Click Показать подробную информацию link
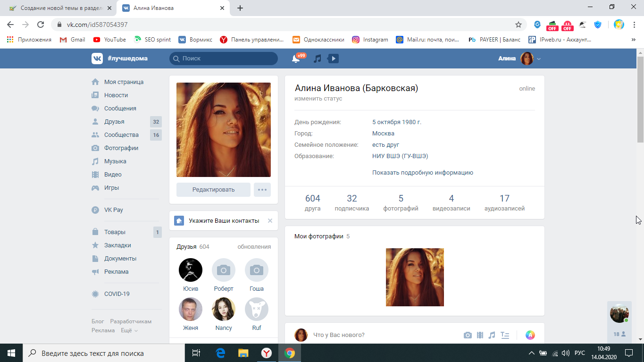This screenshot has height=362, width=644. pos(422,173)
